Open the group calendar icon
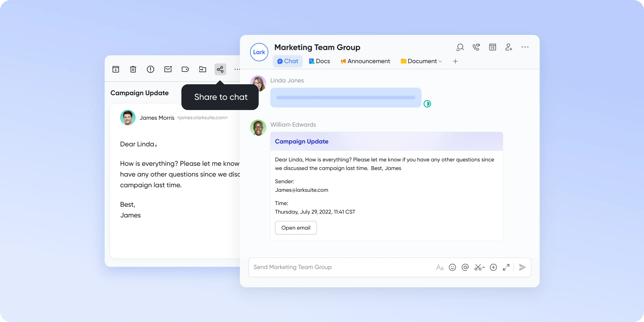The image size is (644, 322). point(492,47)
